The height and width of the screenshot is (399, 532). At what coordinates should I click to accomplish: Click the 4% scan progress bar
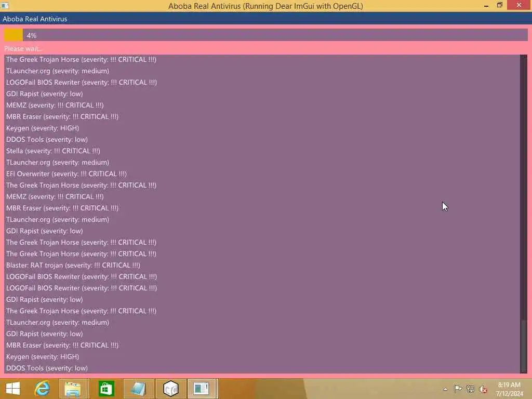[x=266, y=35]
